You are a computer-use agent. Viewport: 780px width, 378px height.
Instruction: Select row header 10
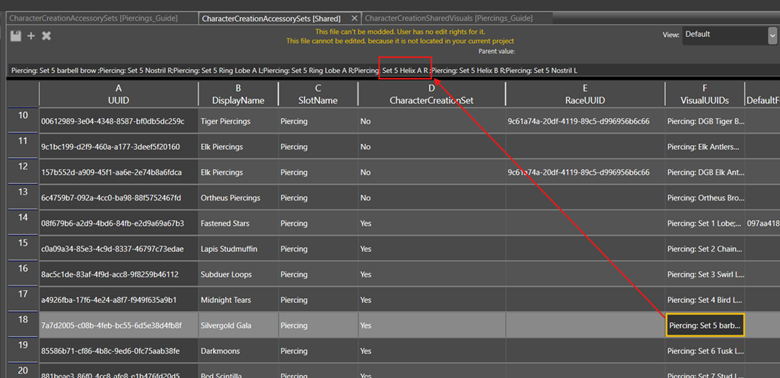23,121
